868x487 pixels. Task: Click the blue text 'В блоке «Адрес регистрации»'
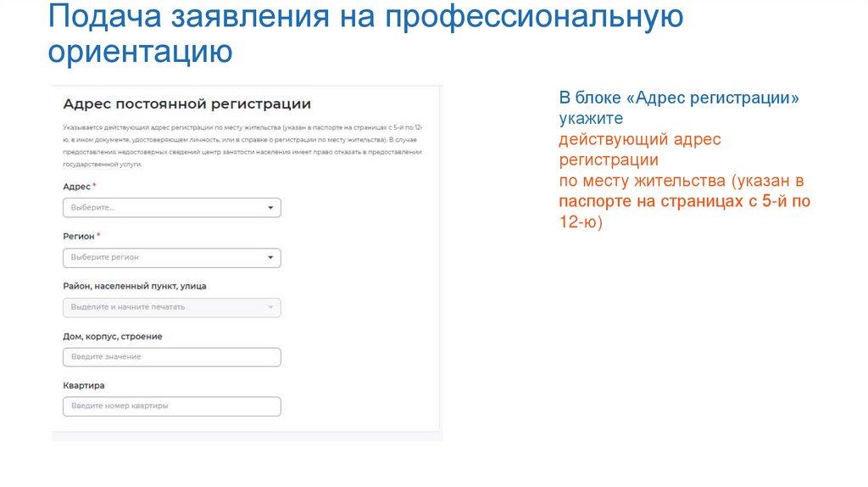678,98
